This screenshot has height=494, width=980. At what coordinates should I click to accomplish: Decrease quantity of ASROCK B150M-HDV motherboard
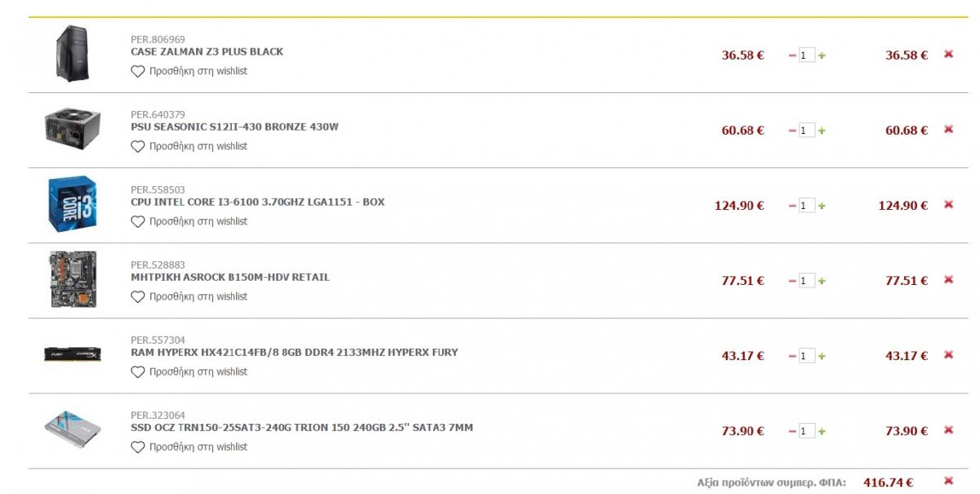pos(792,281)
